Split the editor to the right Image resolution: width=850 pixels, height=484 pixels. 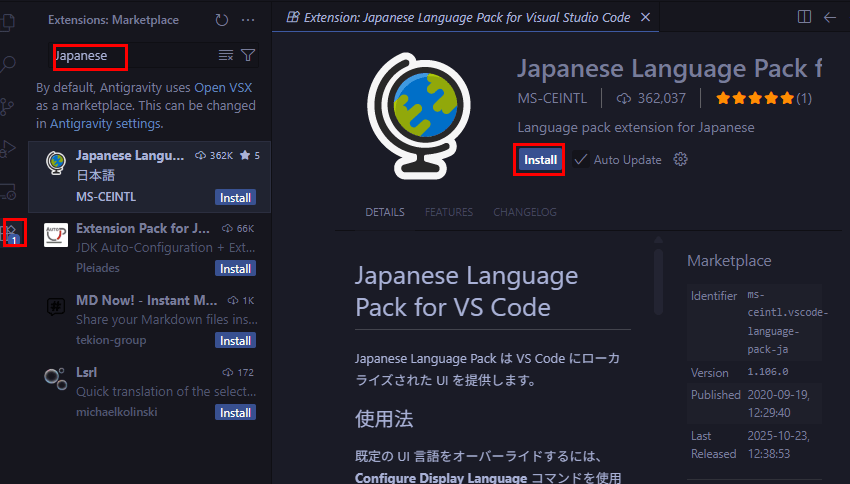[805, 17]
